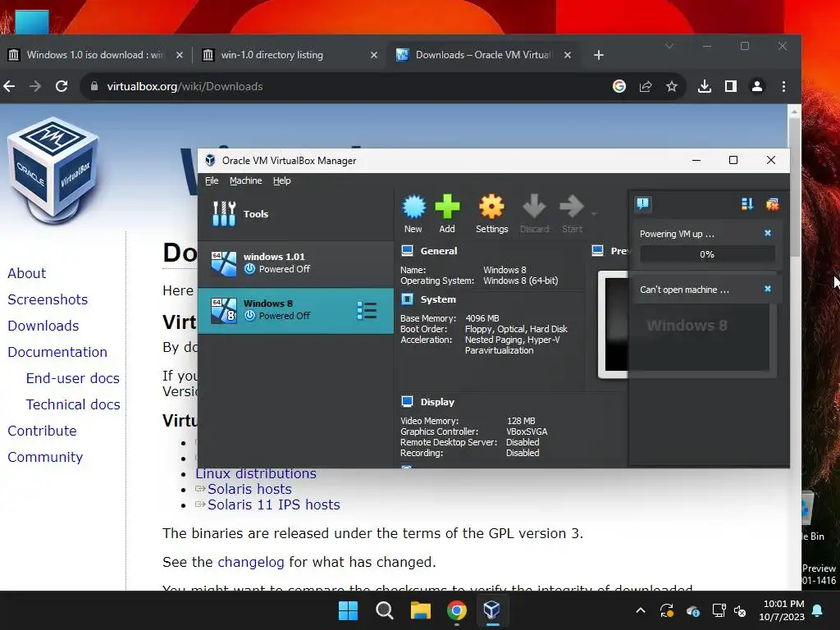Open the Windows 8 machine tools menu icon
The image size is (840, 630).
click(367, 311)
